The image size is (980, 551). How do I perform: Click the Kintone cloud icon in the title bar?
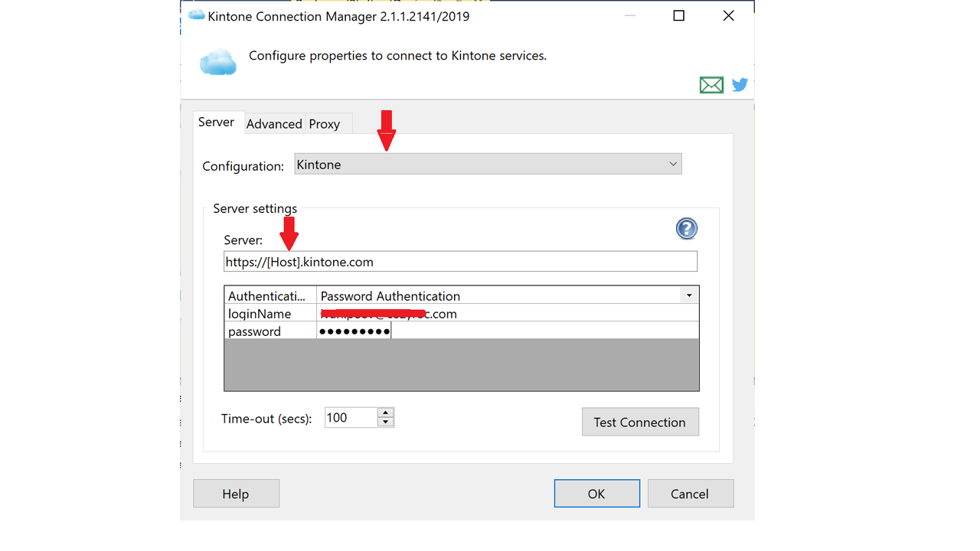pyautogui.click(x=196, y=15)
